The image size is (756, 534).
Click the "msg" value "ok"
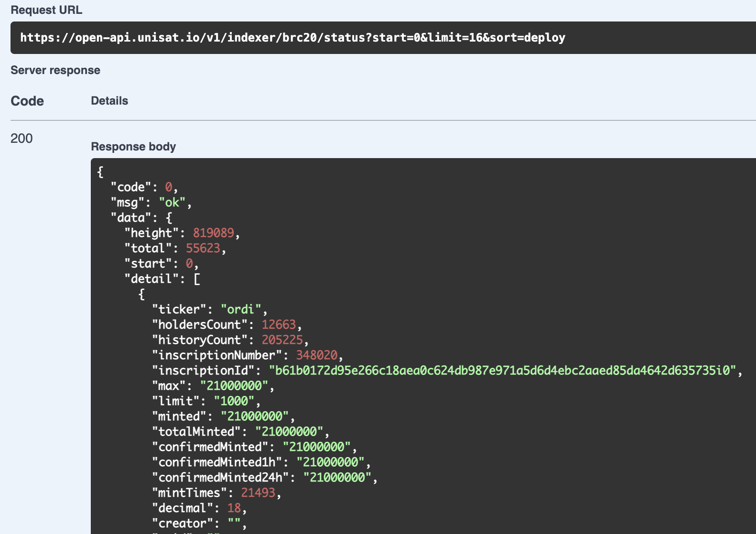point(172,203)
